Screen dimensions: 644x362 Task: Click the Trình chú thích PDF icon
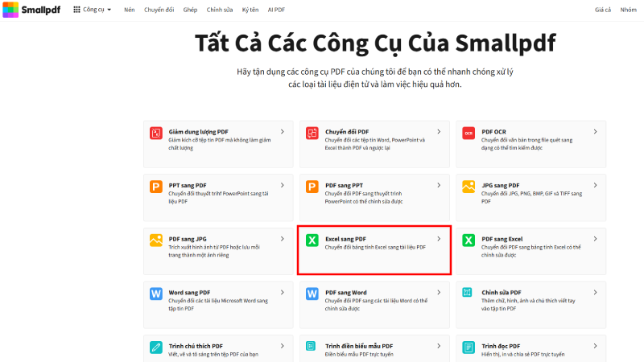point(156,348)
